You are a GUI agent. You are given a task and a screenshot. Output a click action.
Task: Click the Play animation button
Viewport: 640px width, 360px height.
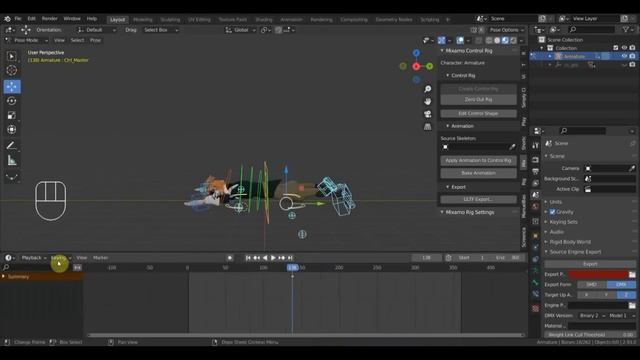(273, 258)
